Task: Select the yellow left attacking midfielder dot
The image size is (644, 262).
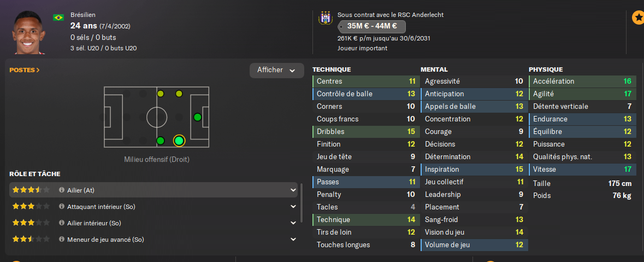Action: click(179, 94)
